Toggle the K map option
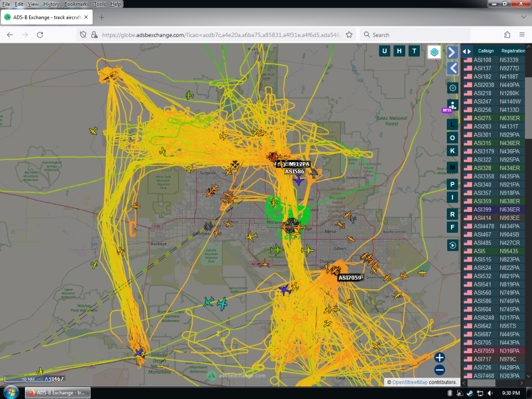 click(453, 151)
